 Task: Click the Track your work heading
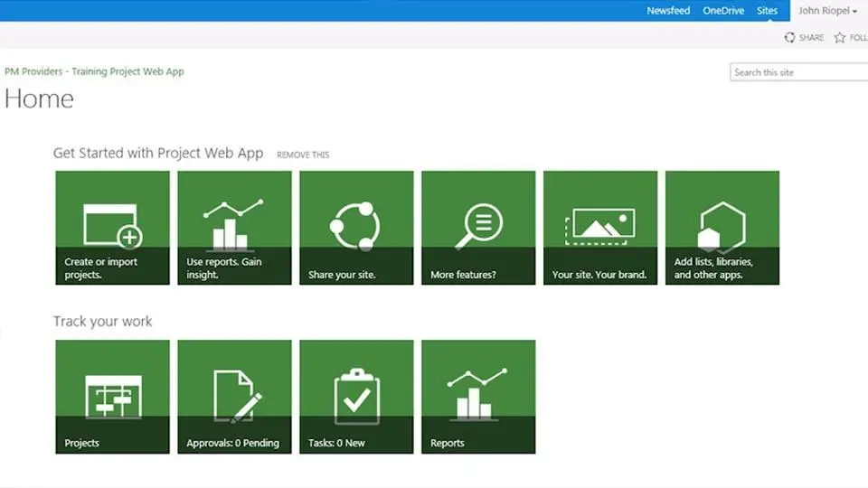[x=102, y=322]
